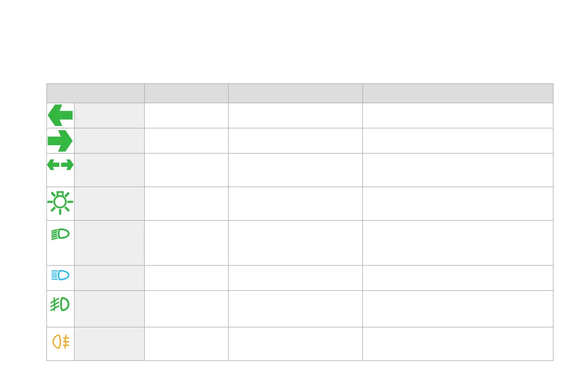Click the green left turn arrow icon
This screenshot has width=588, height=392.
(60, 115)
